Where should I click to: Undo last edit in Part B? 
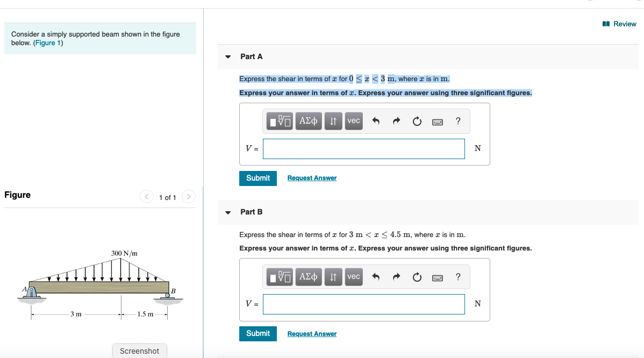[x=376, y=277]
